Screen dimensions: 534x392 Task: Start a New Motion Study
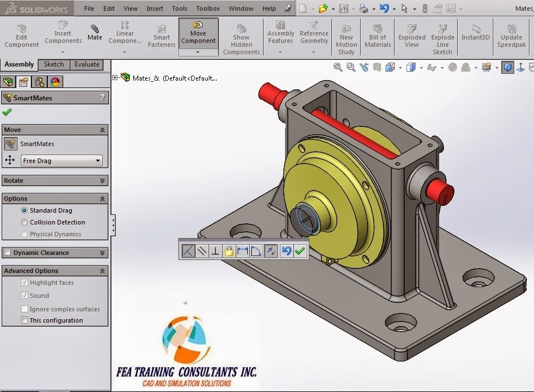pos(347,39)
